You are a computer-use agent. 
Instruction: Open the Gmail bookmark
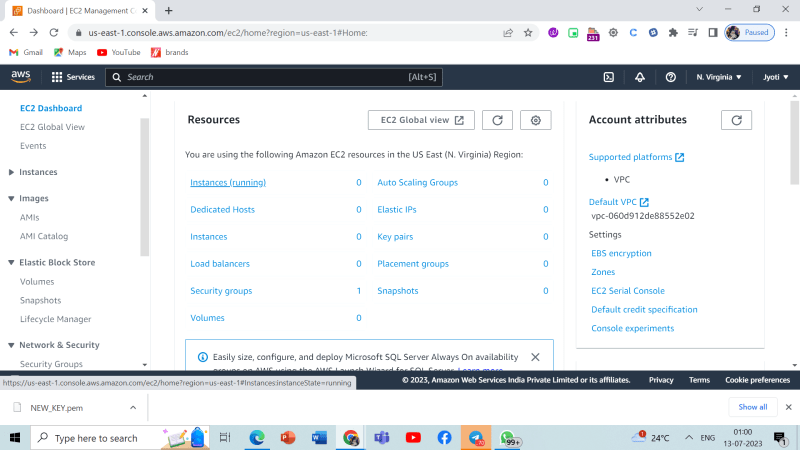click(26, 53)
